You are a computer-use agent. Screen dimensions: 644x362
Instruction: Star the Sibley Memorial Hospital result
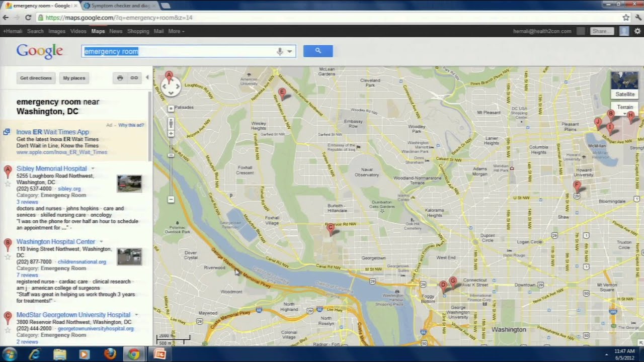point(8,184)
